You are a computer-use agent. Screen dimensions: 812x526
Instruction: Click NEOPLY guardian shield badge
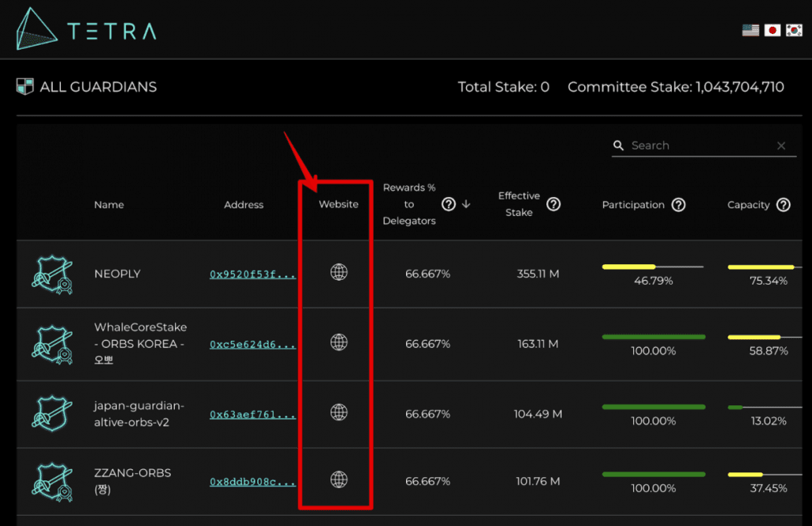point(52,274)
